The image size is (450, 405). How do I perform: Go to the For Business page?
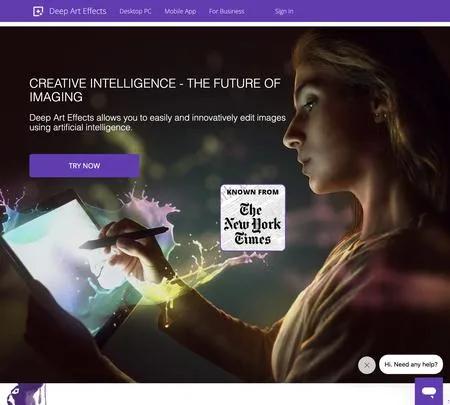click(226, 11)
